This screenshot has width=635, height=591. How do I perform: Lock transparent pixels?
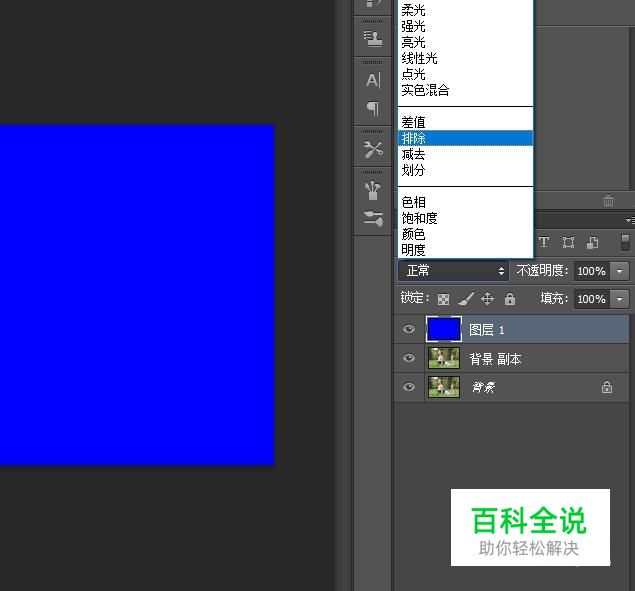click(443, 299)
